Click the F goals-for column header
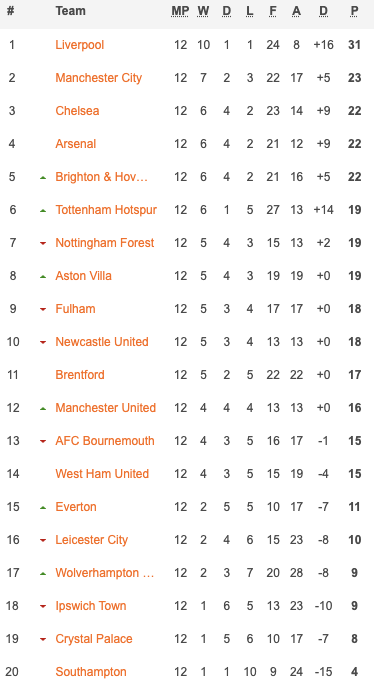This screenshot has height=688, width=374. pyautogui.click(x=273, y=11)
